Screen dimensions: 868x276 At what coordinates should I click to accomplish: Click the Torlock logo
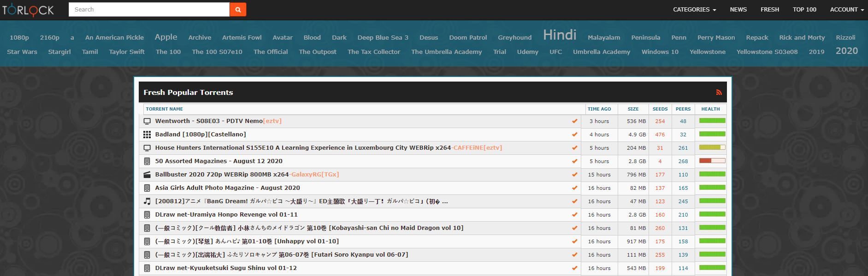tap(28, 10)
